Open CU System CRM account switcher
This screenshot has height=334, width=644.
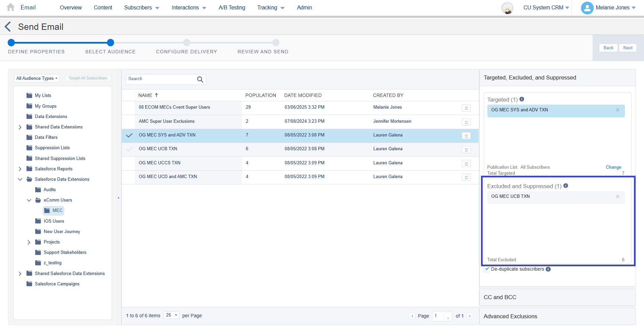click(546, 7)
